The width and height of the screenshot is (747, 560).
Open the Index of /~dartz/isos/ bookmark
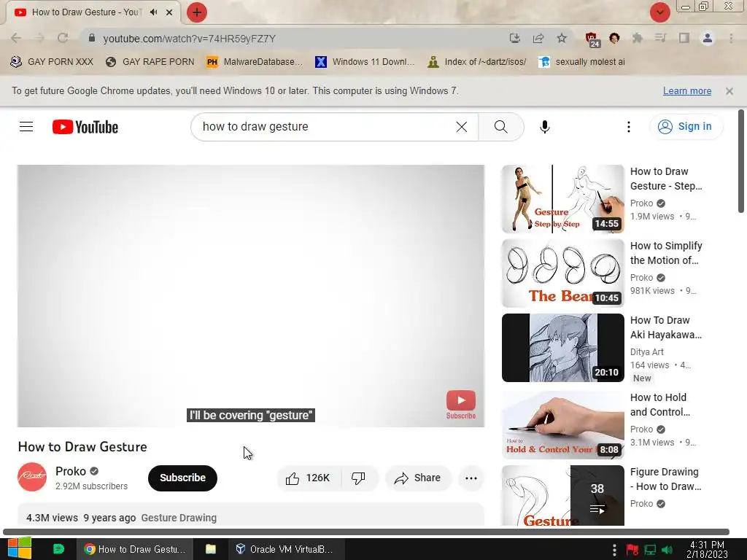477,62
